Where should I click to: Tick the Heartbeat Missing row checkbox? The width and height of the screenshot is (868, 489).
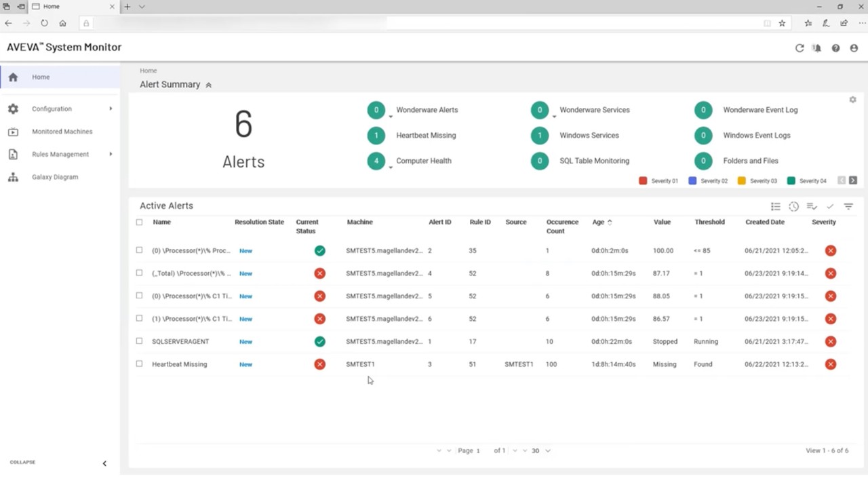[x=140, y=364]
